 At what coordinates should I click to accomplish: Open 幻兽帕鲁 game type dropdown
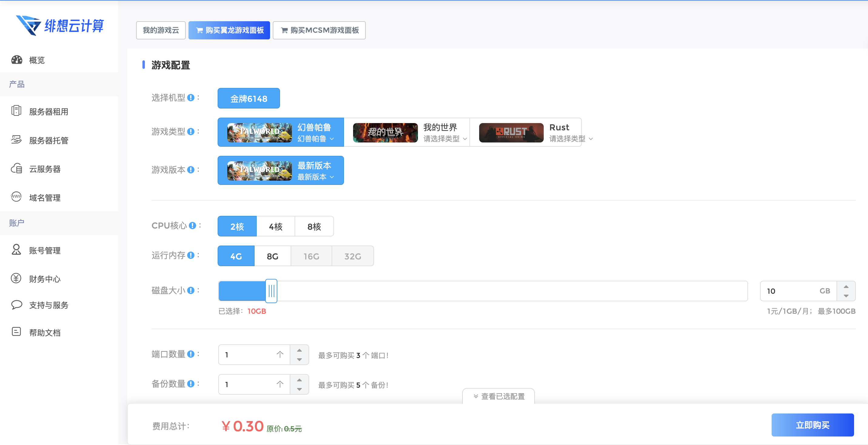(316, 139)
